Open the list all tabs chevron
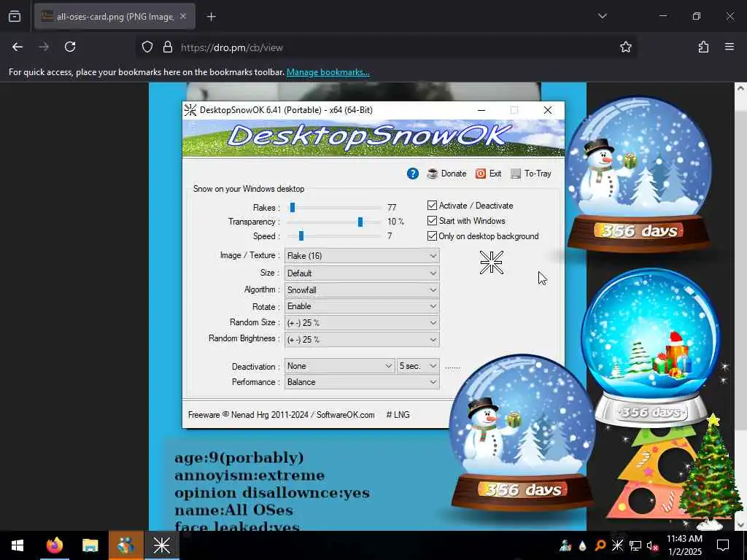Screen dimensions: 747x560 pyautogui.click(x=602, y=16)
